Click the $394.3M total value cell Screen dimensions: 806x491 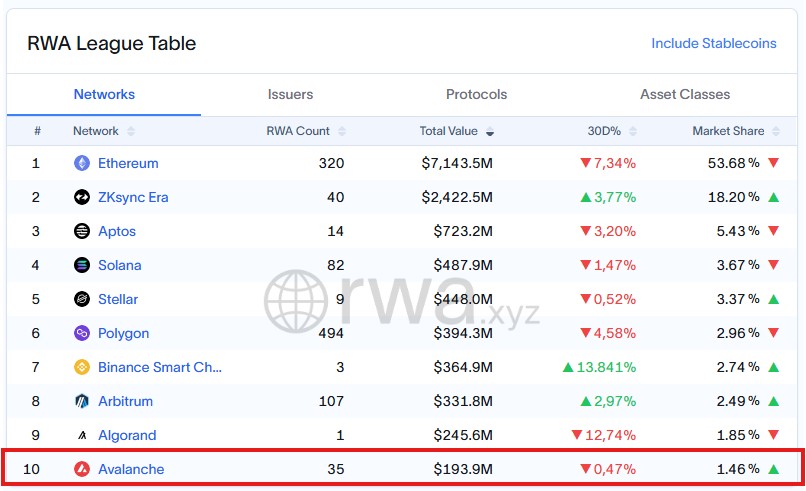coord(463,333)
